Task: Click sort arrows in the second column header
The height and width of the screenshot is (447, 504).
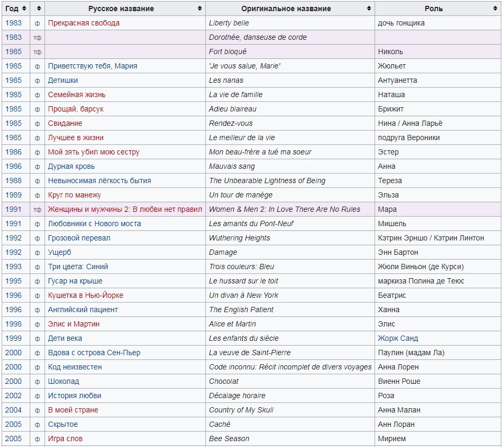Action: 38,8
